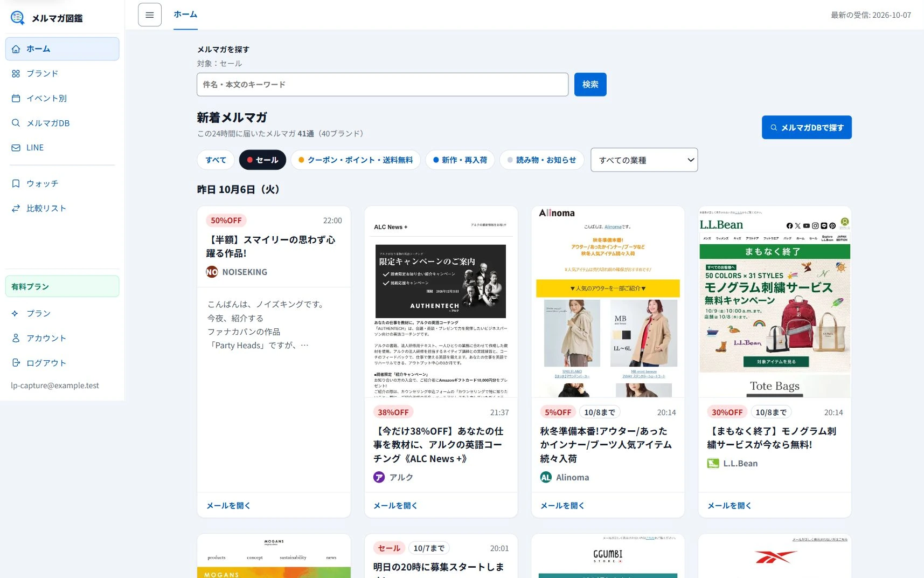This screenshot has height=578, width=924.
Task: Open メールを開く on the L.L.Bean card
Action: (730, 506)
